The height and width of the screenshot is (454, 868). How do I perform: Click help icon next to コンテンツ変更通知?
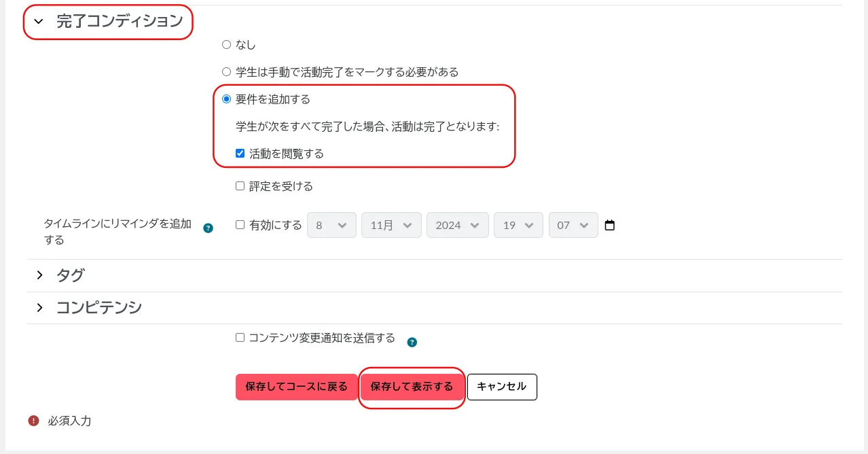412,342
